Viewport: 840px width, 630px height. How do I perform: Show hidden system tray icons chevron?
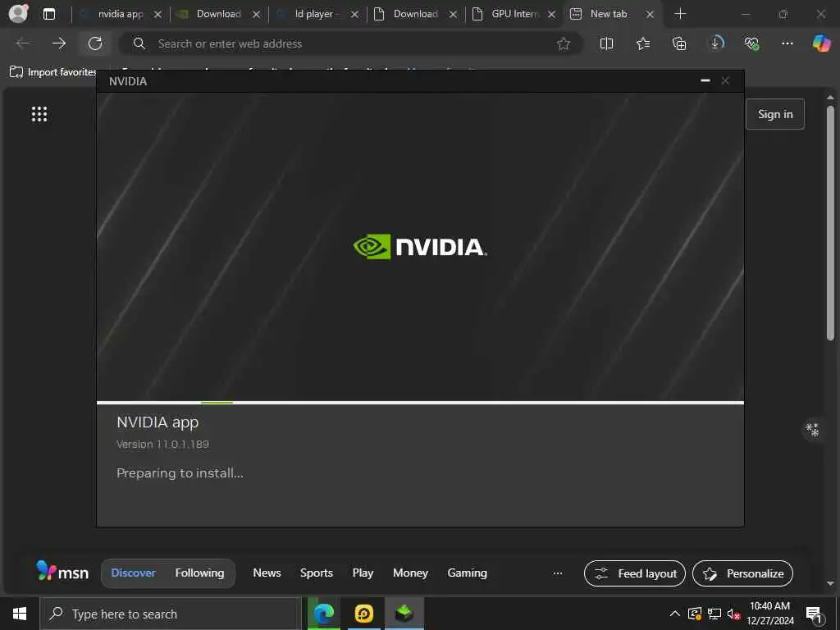click(675, 614)
